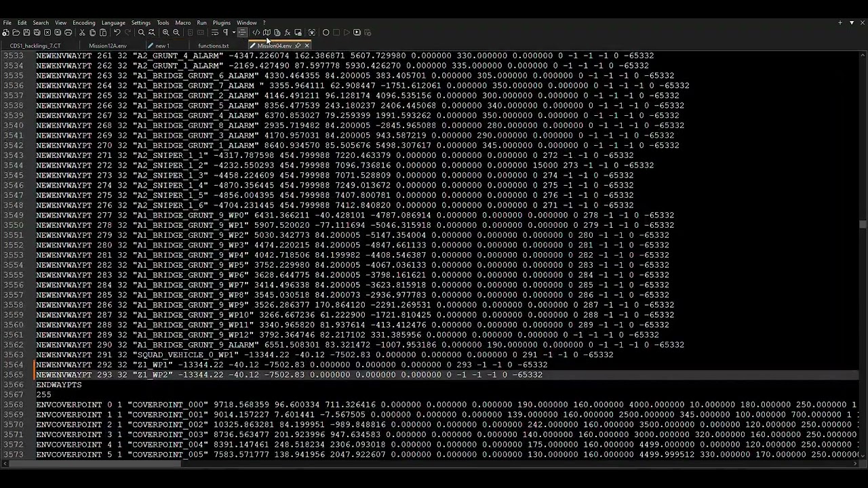Switch to the new 1 tab
Screen dimensions: 868x488
click(x=162, y=46)
